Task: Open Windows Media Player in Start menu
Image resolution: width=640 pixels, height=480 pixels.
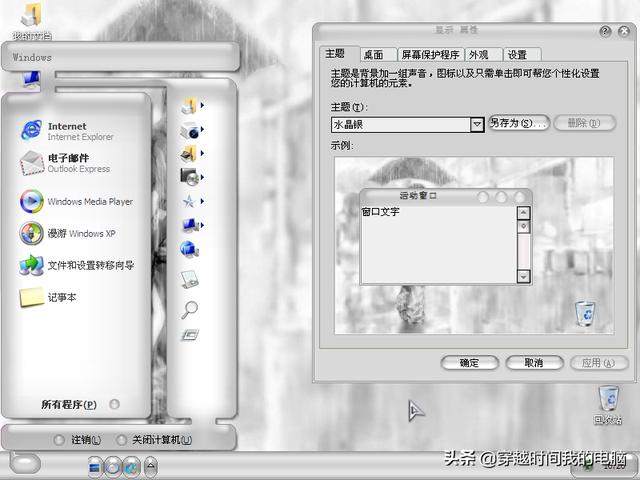Action: [76, 201]
